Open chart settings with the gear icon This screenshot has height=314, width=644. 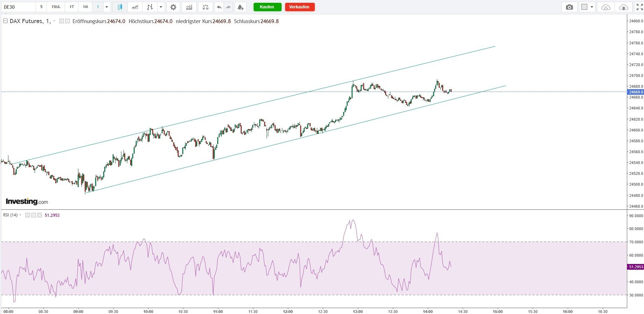click(173, 7)
